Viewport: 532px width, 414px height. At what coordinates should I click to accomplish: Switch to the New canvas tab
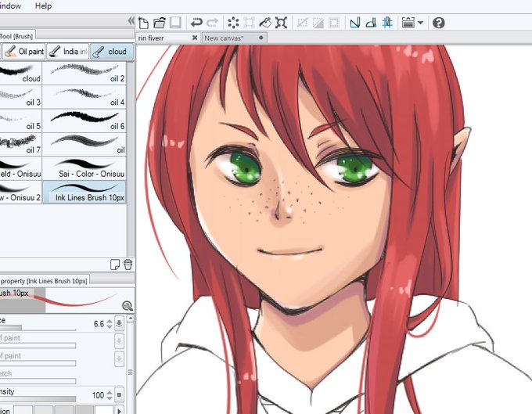click(234, 38)
